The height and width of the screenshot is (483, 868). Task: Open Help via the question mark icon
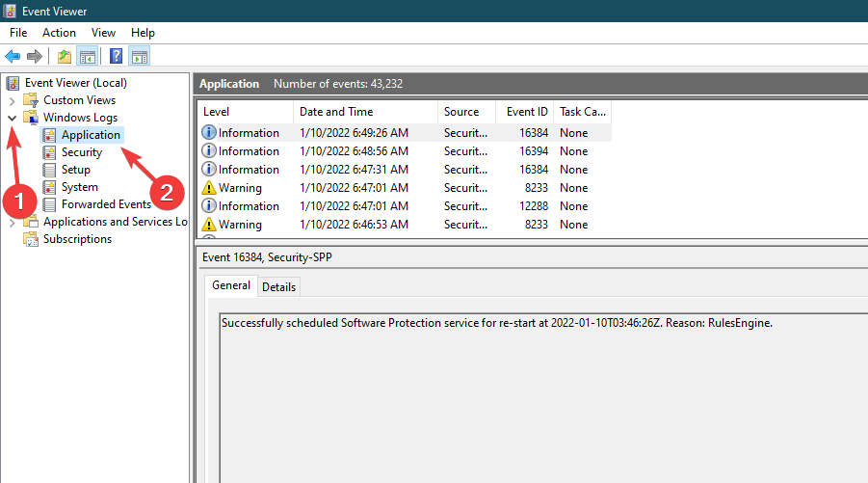[x=117, y=56]
